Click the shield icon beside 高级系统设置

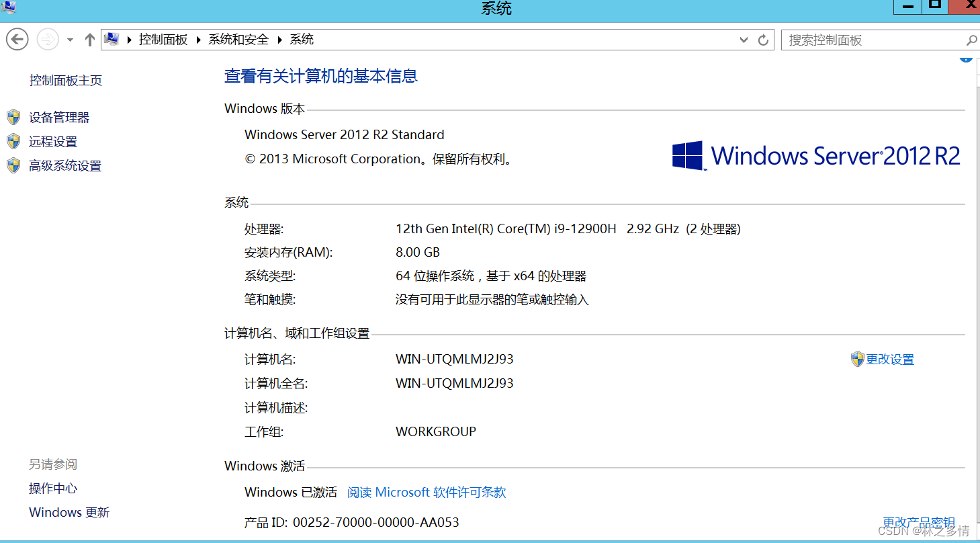tap(13, 165)
